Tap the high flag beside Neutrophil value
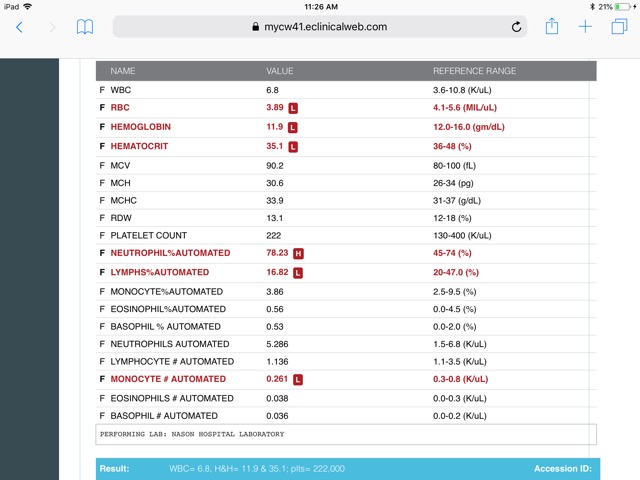The width and height of the screenshot is (640, 480). (298, 254)
